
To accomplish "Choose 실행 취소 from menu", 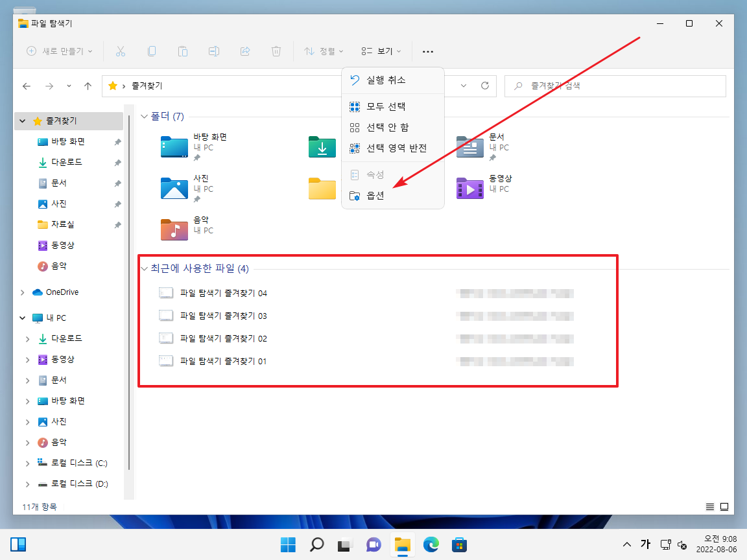I will pyautogui.click(x=393, y=80).
